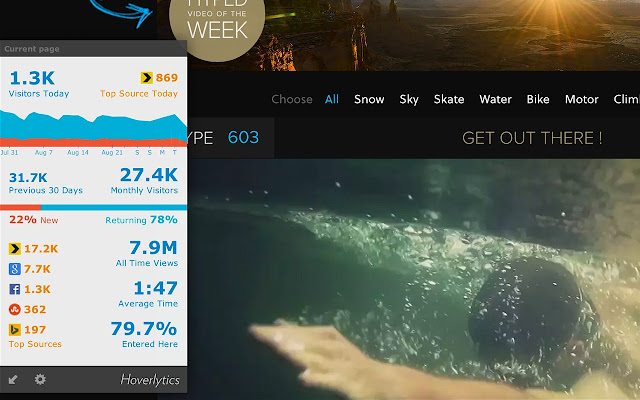Click the Google source icon beside 7.7K
The image size is (640, 400).
point(15,269)
